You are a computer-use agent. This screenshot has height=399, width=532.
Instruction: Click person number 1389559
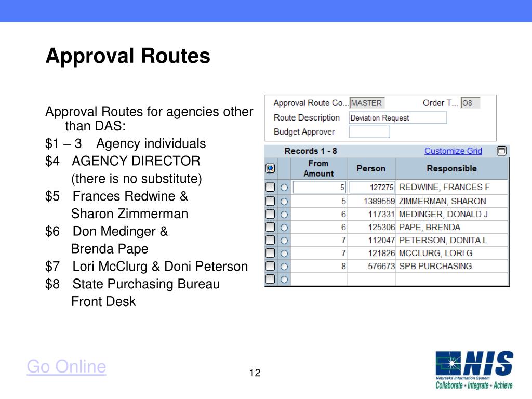(x=379, y=201)
